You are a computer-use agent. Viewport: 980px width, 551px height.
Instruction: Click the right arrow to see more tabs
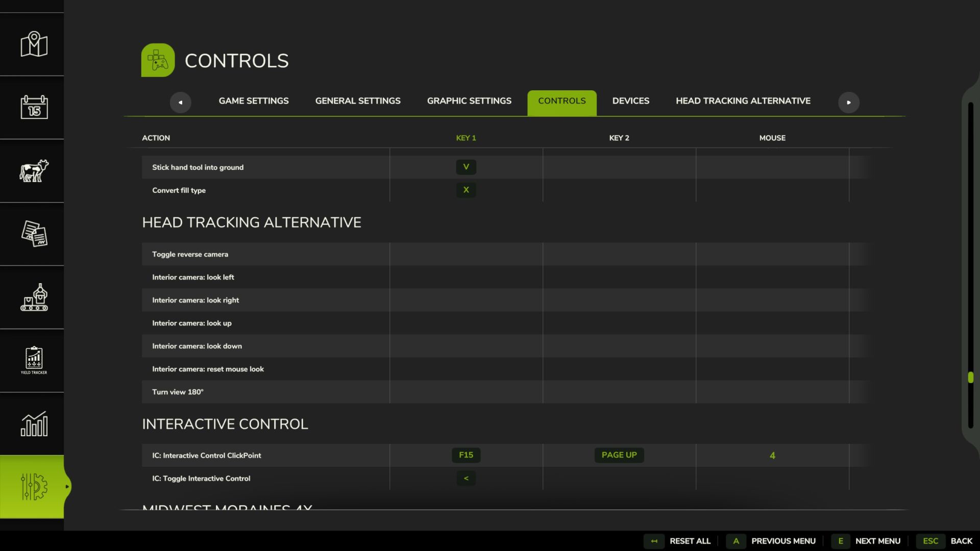pyautogui.click(x=848, y=102)
